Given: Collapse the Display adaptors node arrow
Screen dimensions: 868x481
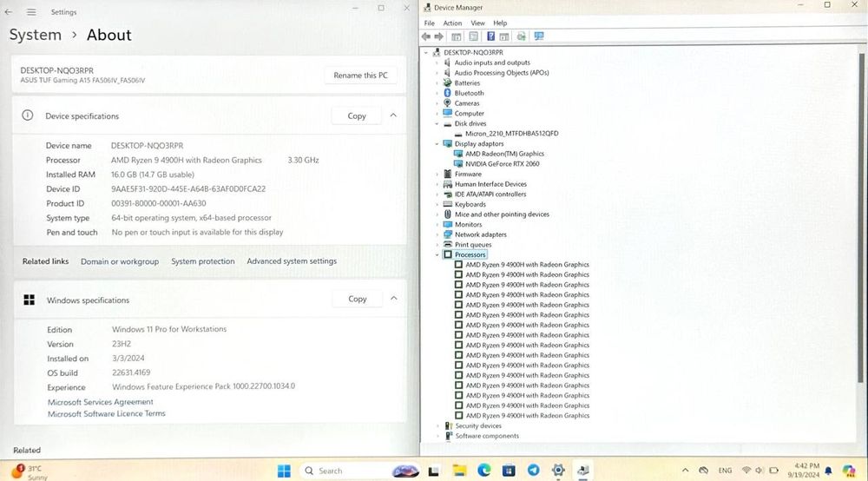Looking at the screenshot, I should pyautogui.click(x=437, y=144).
